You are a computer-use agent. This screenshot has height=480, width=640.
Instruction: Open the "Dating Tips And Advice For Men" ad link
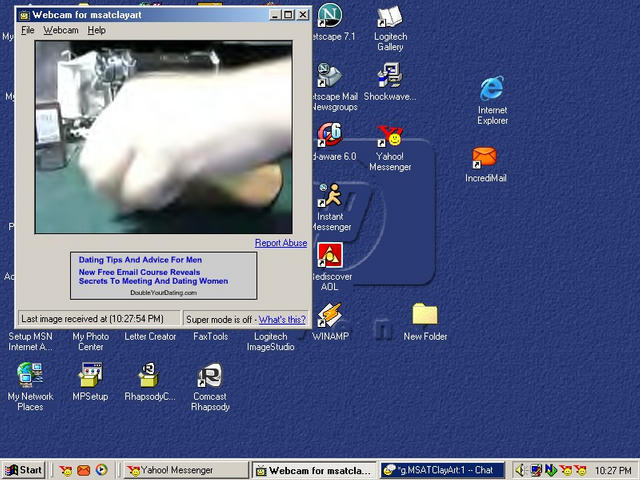[140, 260]
